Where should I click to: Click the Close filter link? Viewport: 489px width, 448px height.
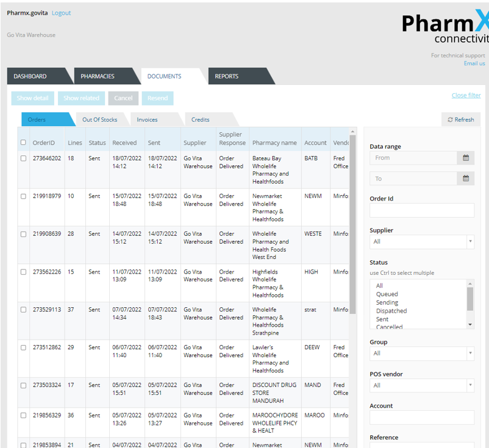pos(466,95)
